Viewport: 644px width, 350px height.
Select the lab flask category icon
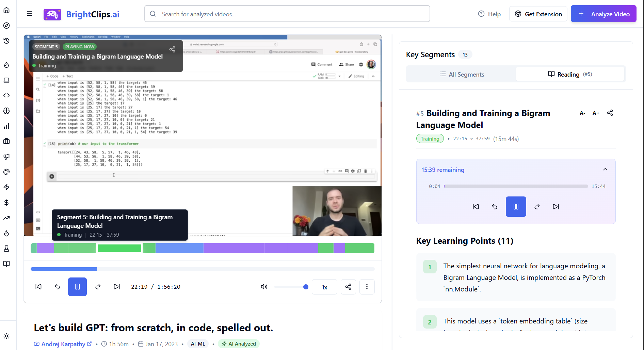click(6, 249)
